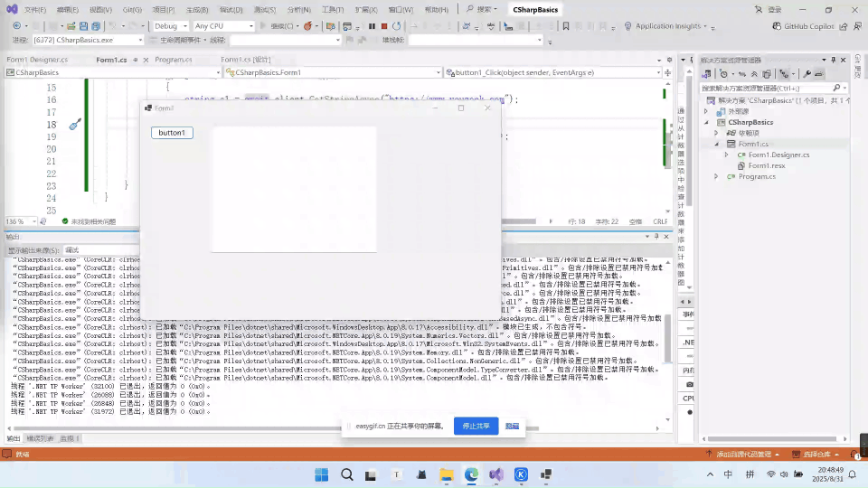Click the Application Insights lightbulb icon
868x488 pixels.
point(627,26)
